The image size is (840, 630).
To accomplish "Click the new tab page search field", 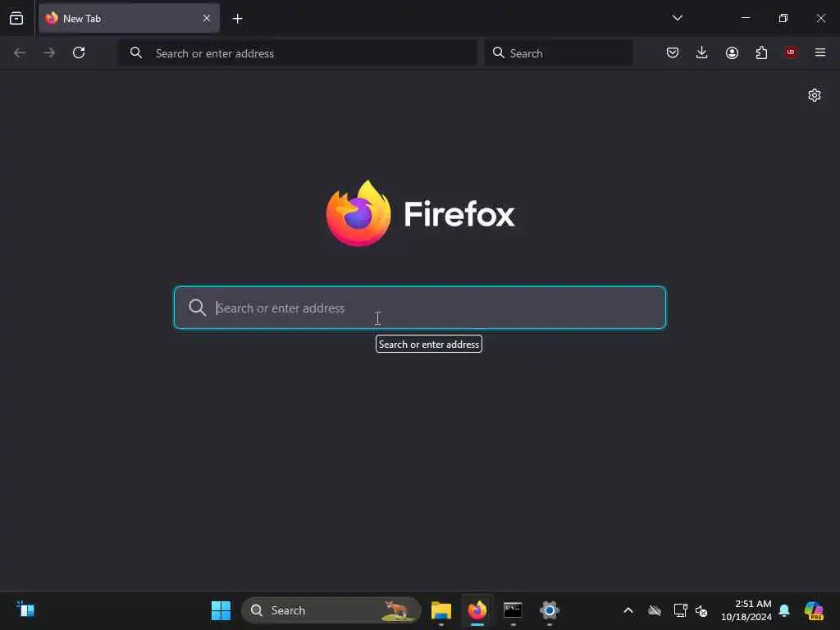I will tap(420, 308).
